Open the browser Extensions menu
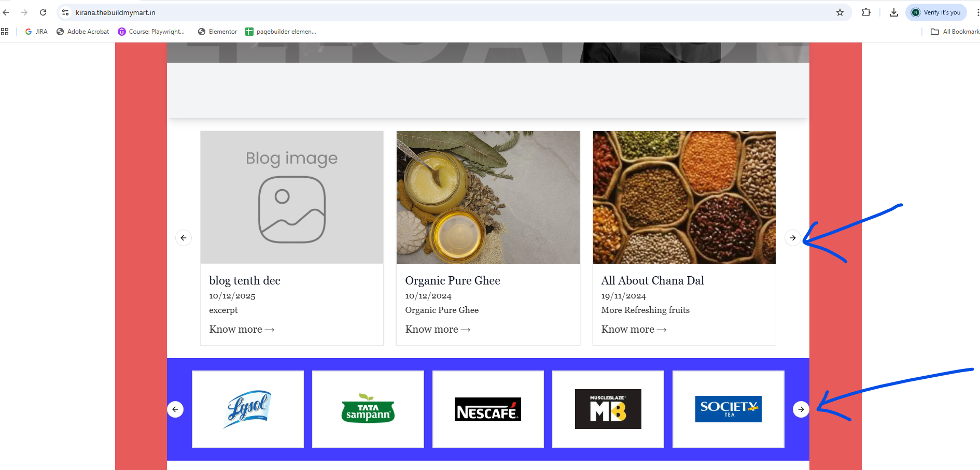 coord(866,12)
